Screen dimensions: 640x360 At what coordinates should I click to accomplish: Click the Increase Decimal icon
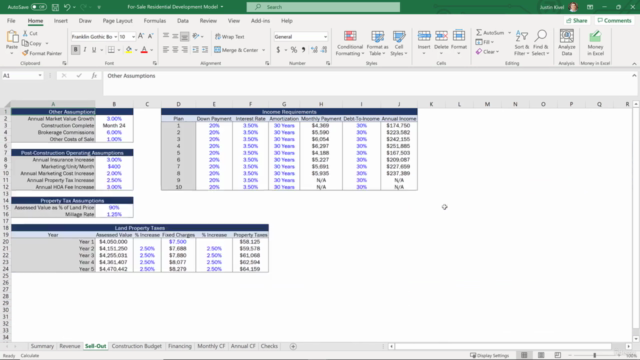[x=314, y=50]
